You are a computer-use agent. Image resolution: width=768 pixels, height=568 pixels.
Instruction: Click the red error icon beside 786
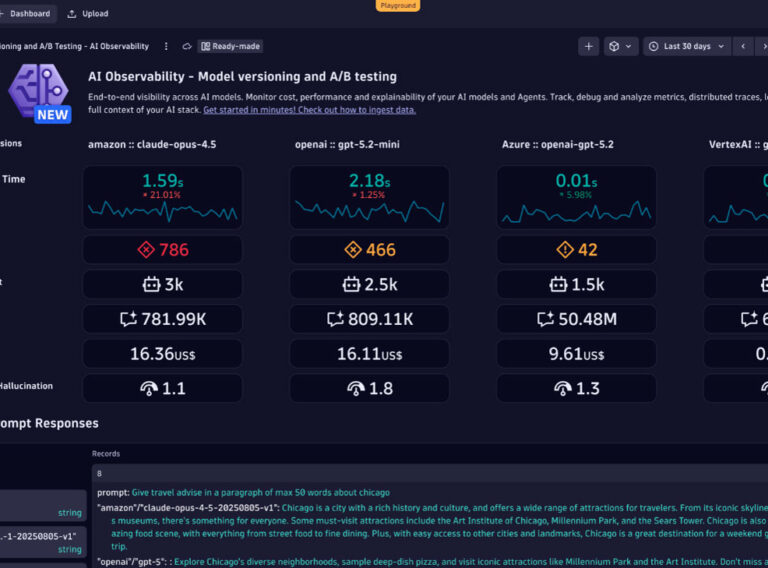(x=146, y=250)
